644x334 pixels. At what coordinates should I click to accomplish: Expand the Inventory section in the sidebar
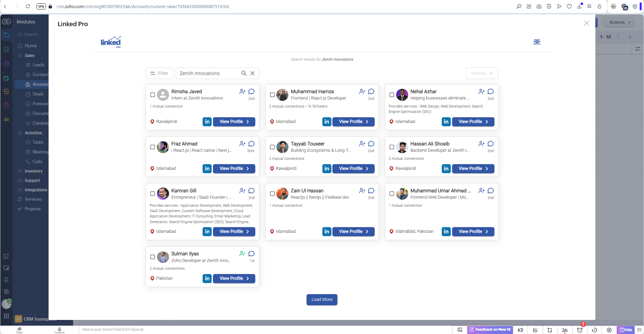click(34, 171)
